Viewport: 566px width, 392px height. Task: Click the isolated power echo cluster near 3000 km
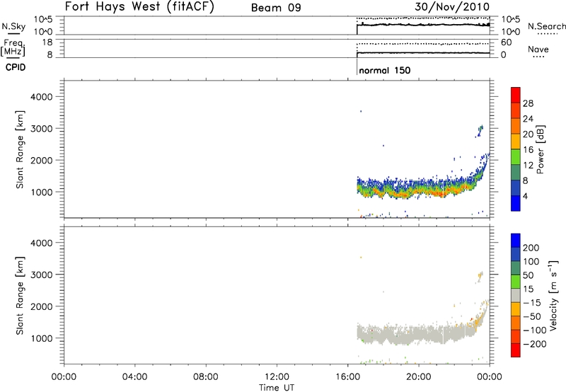pyautogui.click(x=480, y=131)
